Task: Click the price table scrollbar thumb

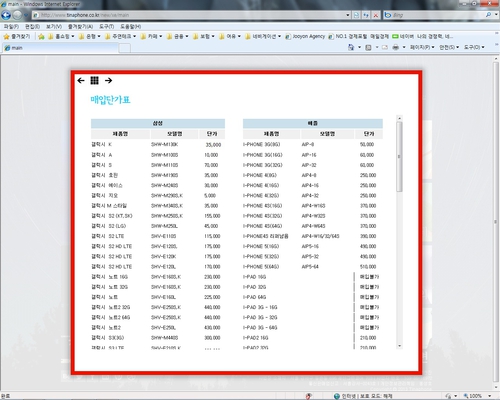Action: point(399,157)
